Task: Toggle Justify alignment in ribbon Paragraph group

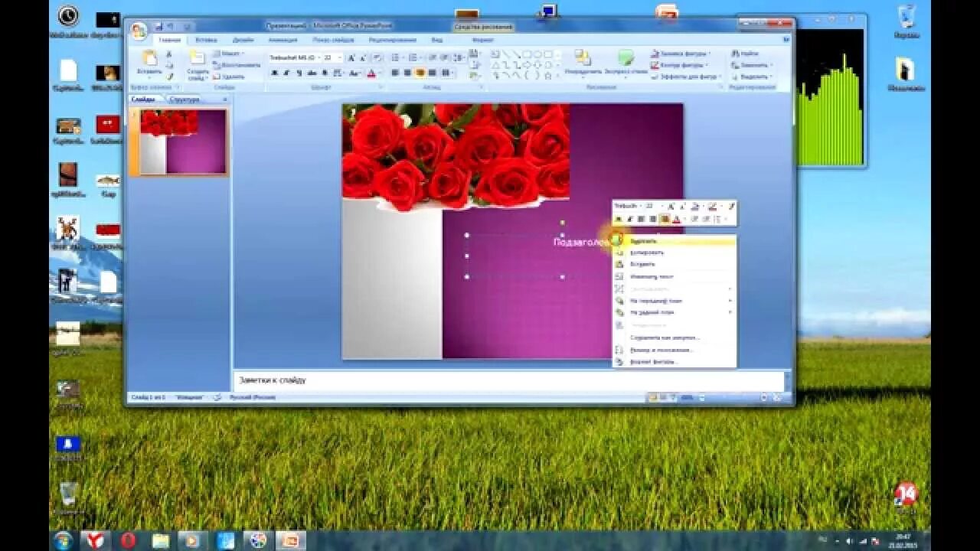Action: (x=433, y=72)
